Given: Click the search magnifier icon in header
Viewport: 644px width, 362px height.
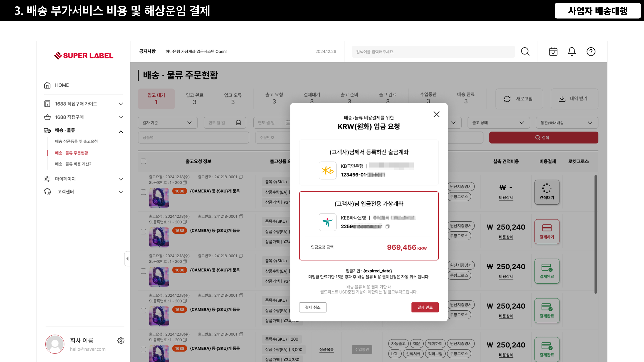Looking at the screenshot, I should tap(525, 52).
